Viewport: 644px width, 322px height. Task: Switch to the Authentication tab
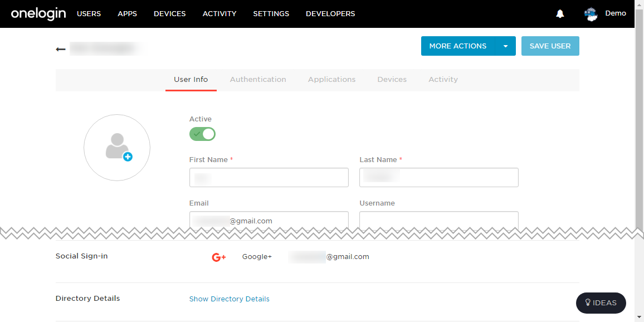(x=258, y=80)
